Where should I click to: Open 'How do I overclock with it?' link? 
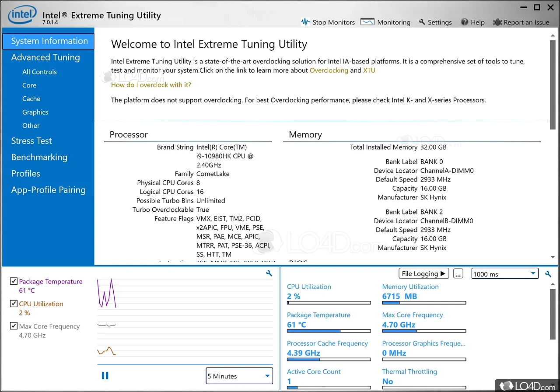click(x=151, y=85)
